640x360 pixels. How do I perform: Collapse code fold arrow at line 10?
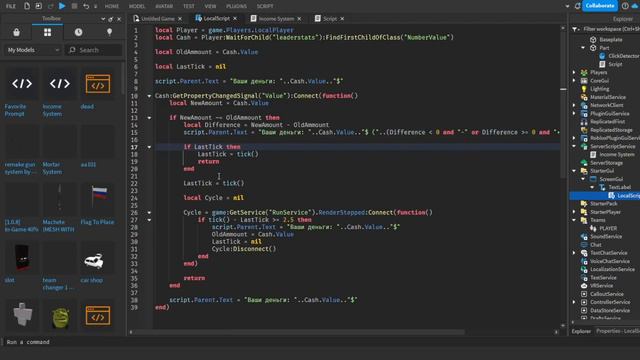[149, 96]
